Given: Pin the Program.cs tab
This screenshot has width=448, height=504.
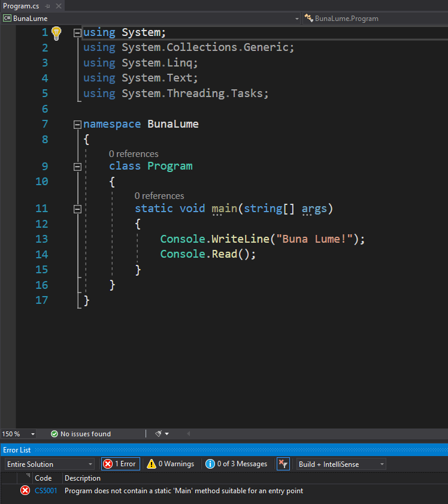Looking at the screenshot, I should pos(47,6).
